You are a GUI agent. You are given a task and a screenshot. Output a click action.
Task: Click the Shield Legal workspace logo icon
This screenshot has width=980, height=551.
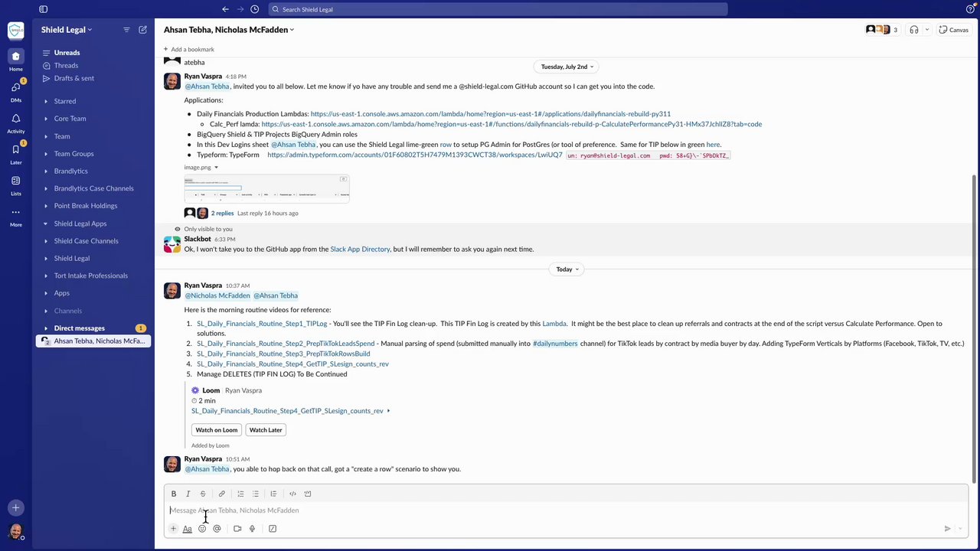[x=15, y=30]
